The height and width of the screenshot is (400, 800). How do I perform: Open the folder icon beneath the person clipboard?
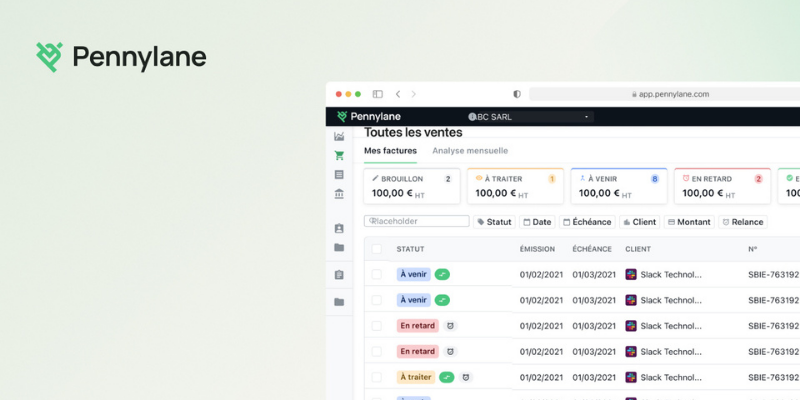pyautogui.click(x=339, y=247)
